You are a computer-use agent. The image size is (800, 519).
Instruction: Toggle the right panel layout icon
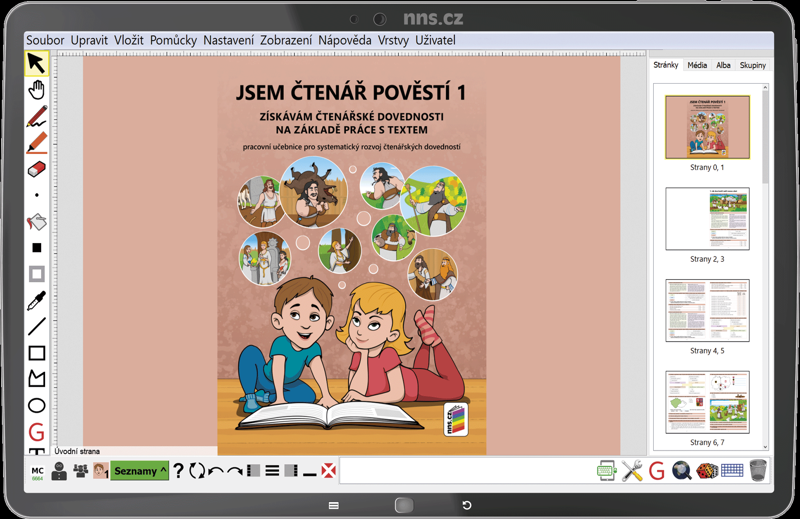(x=291, y=471)
